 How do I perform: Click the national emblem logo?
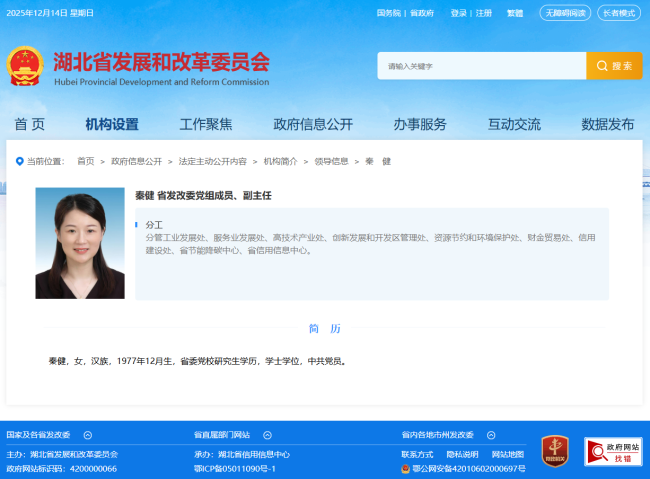[x=25, y=66]
